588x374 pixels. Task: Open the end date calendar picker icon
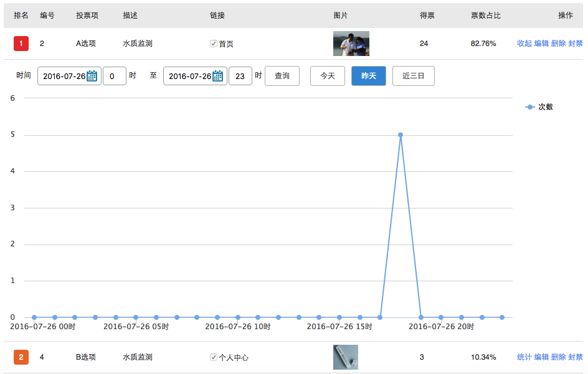coord(218,76)
